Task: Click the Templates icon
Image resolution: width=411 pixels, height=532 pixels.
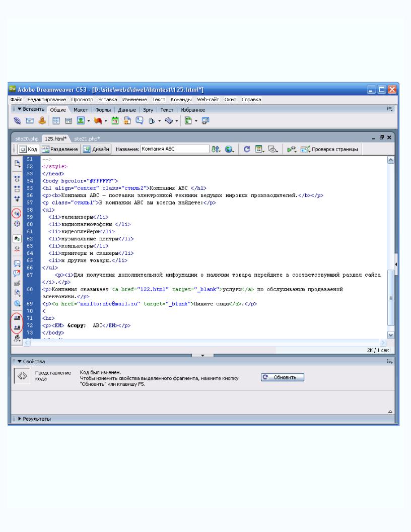Action: (x=188, y=121)
